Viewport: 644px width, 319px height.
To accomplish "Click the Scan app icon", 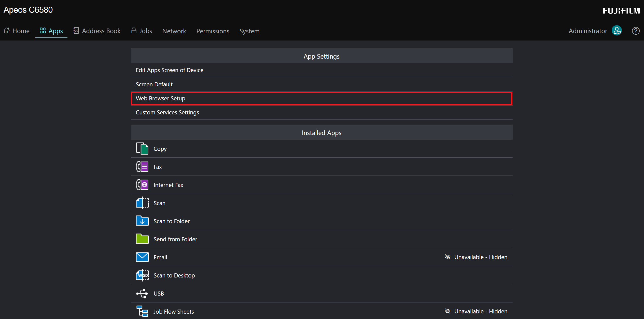I will click(x=142, y=203).
